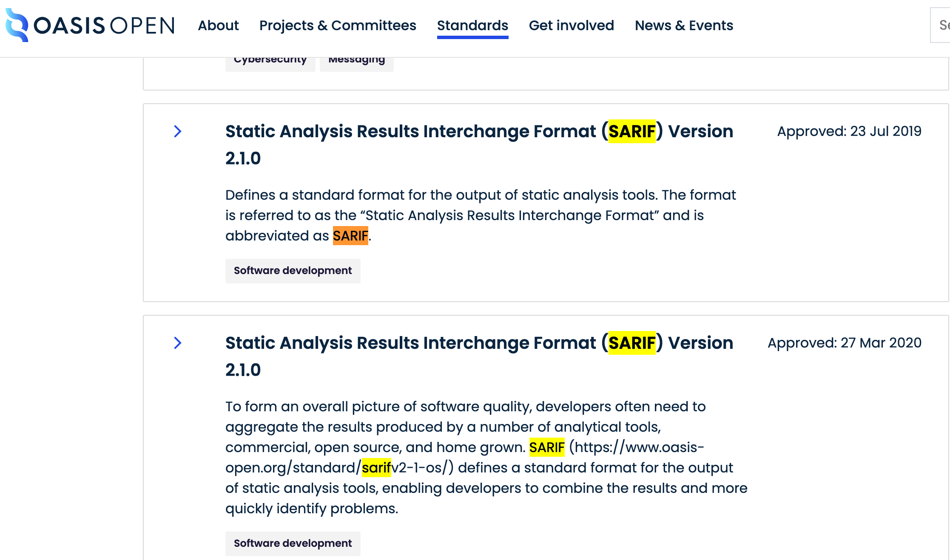
Task: Expand the first SARIF entry chevron
Action: click(177, 131)
